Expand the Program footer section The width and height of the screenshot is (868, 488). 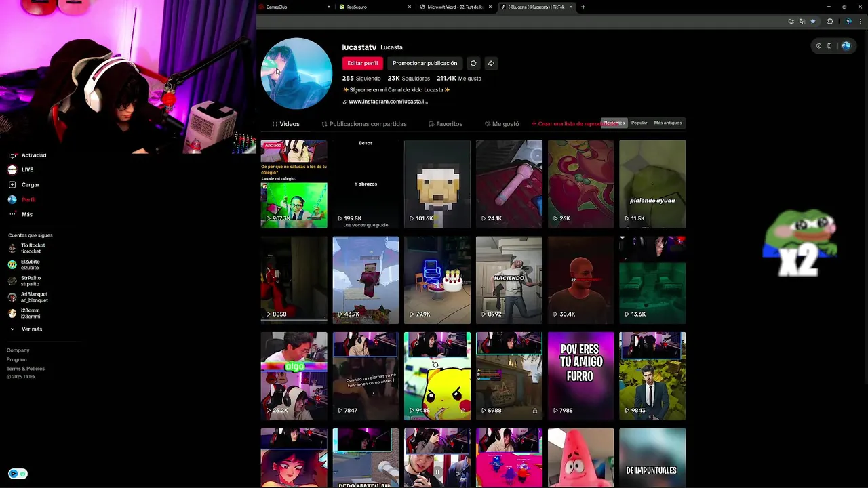(x=17, y=359)
